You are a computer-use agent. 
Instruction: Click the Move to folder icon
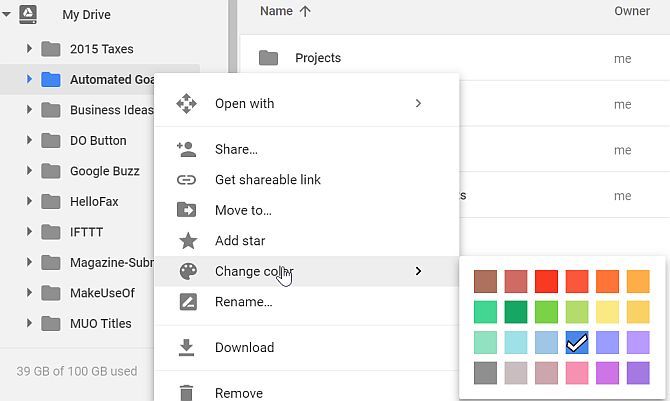[186, 210]
